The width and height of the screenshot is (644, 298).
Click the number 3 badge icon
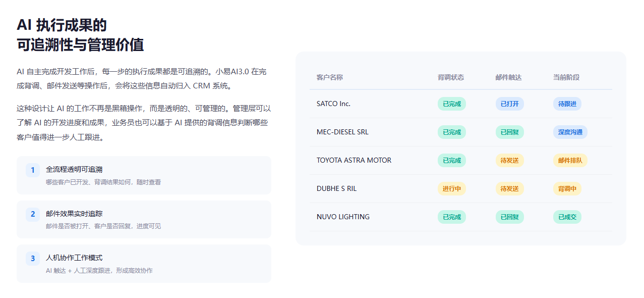pyautogui.click(x=33, y=259)
